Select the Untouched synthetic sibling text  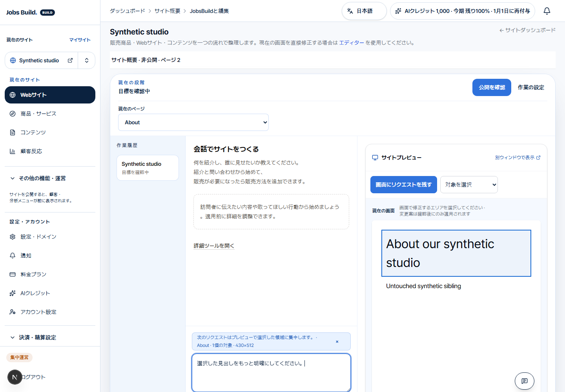click(423, 286)
